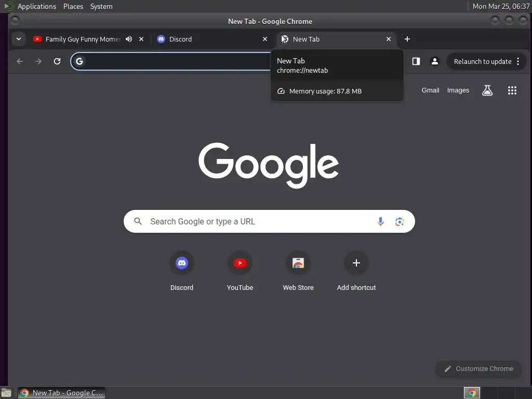532x399 pixels.
Task: Click the Discord favicon on second tab
Action: tap(161, 39)
